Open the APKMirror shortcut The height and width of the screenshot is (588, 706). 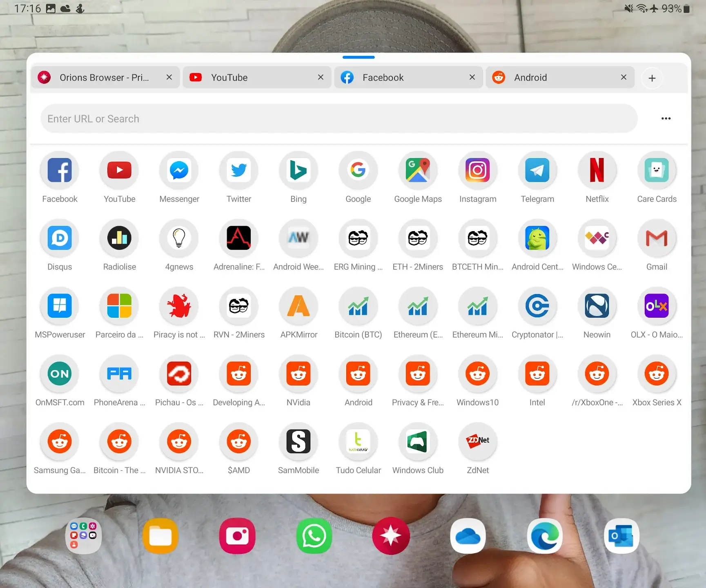pyautogui.click(x=298, y=306)
